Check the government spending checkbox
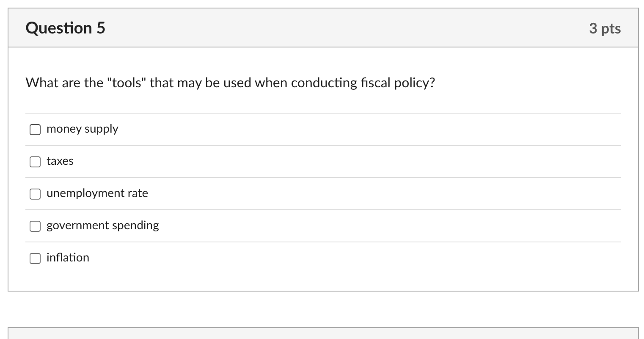 (35, 226)
